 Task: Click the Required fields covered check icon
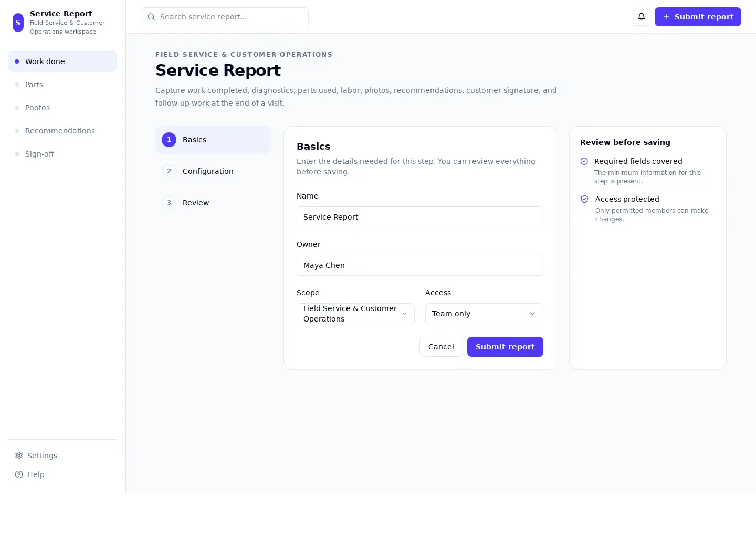tap(584, 161)
